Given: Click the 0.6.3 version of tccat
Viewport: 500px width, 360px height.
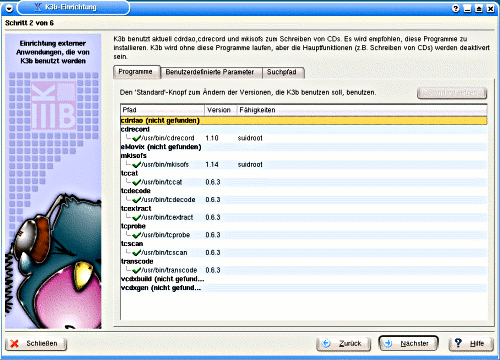Looking at the screenshot, I should click(x=213, y=182).
